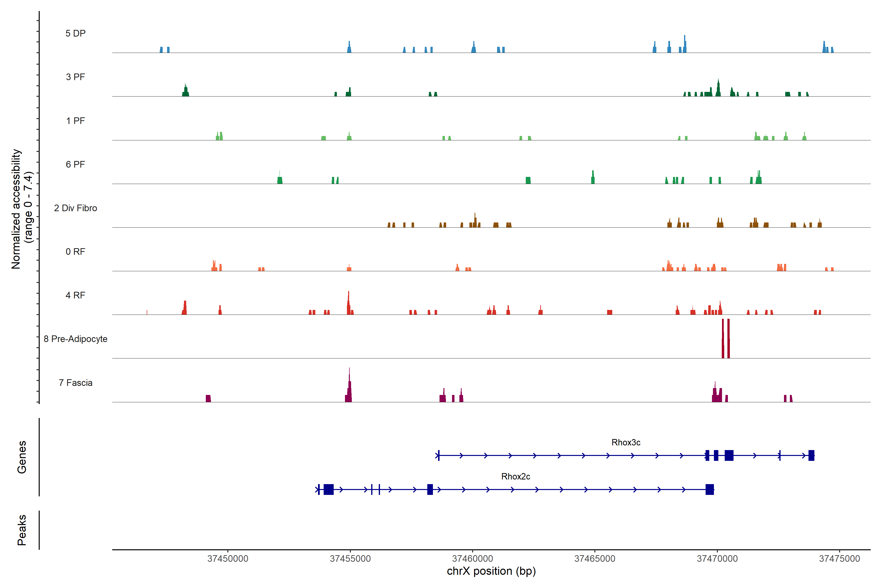Click the 37475000 axis tick label

coord(839,559)
